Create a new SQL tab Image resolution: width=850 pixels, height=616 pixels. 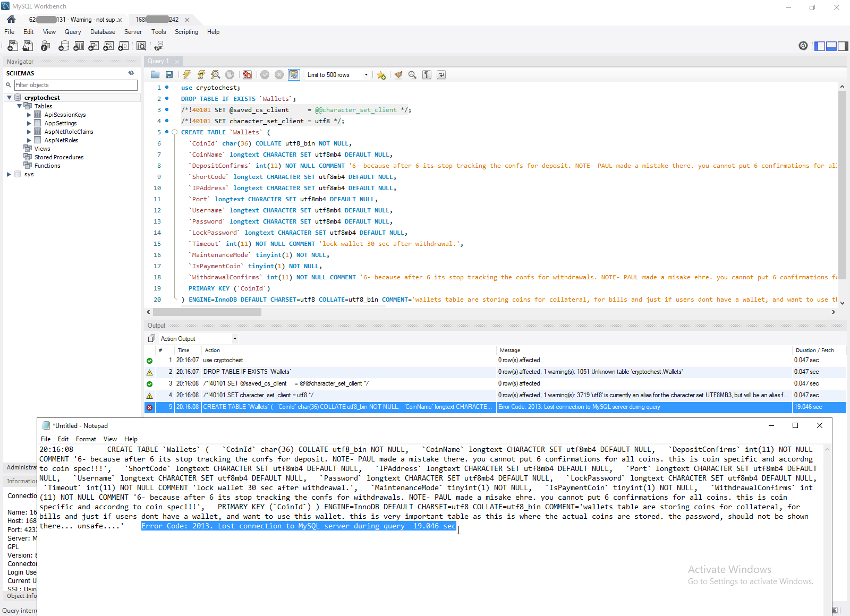click(13, 46)
